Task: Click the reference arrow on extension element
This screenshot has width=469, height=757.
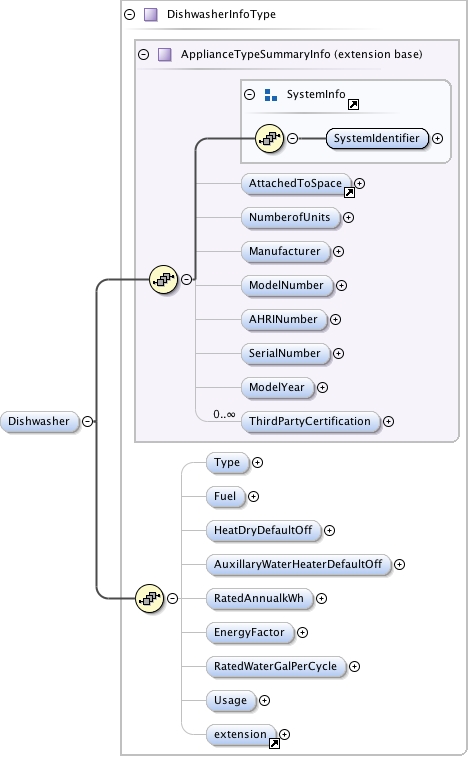Action: pos(274,743)
